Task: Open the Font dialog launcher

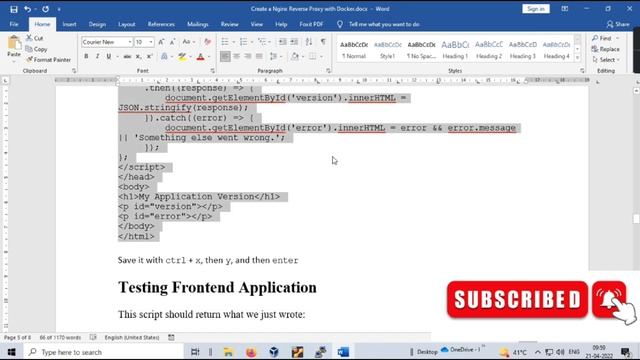Action: tap(213, 71)
